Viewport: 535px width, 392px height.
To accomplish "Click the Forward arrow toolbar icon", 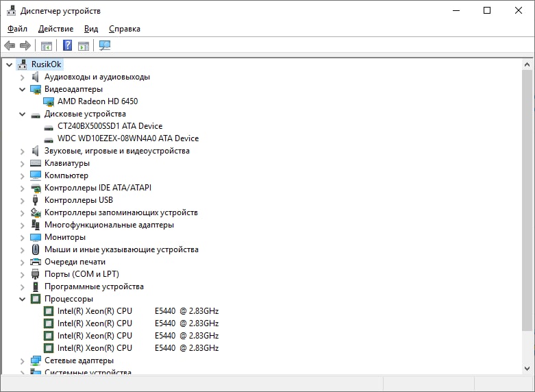I will coord(25,45).
